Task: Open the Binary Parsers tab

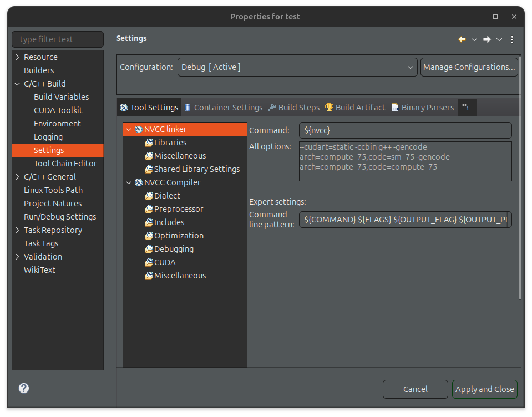Action: [x=422, y=108]
